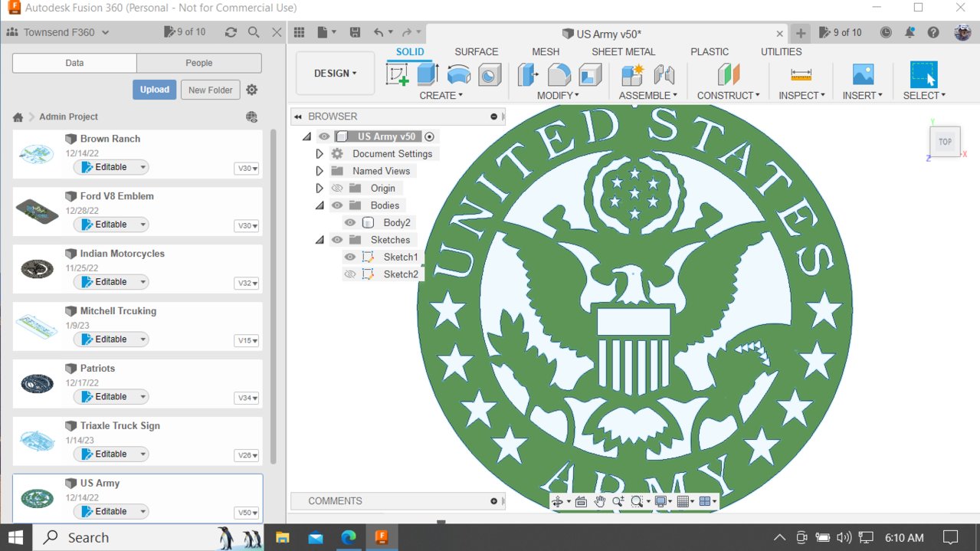Click the Offset Plane construct icon
The height and width of the screenshot is (551, 980).
point(728,74)
